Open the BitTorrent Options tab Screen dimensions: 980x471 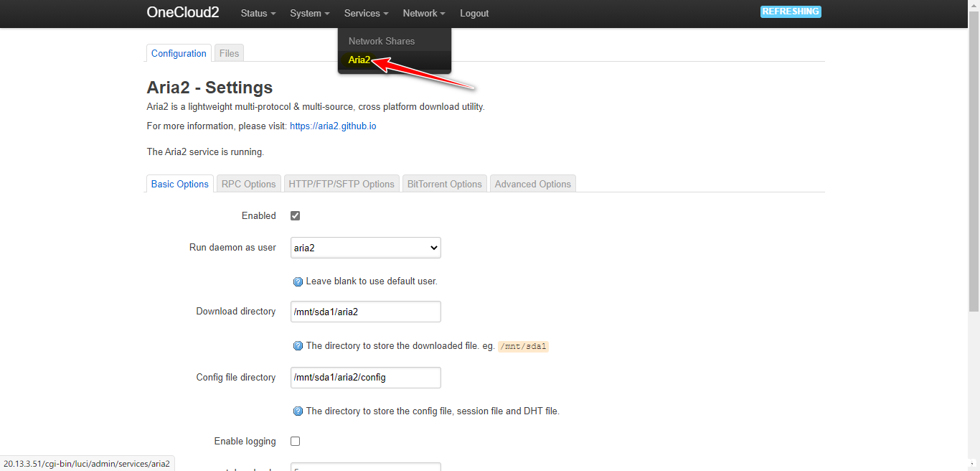click(444, 184)
